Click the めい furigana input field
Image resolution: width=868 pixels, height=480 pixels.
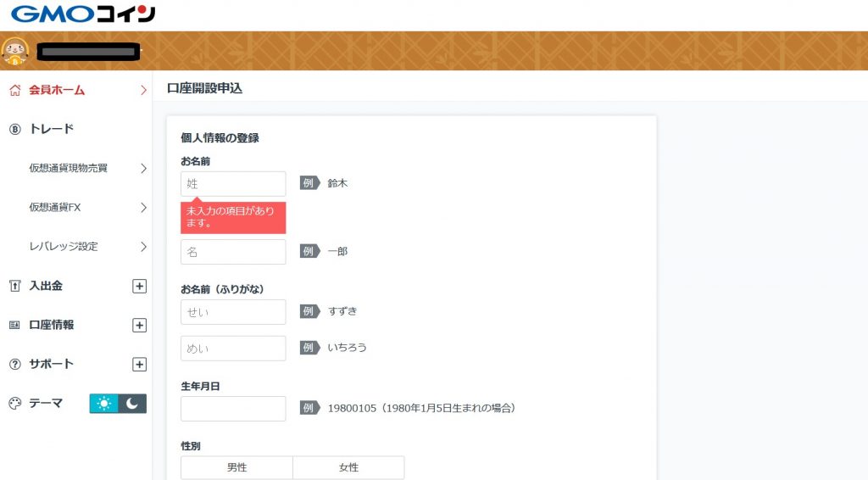coord(233,349)
